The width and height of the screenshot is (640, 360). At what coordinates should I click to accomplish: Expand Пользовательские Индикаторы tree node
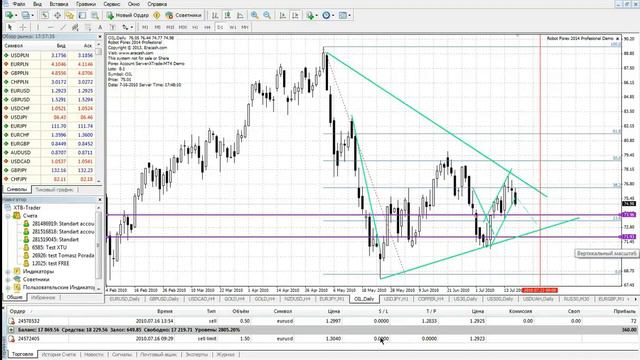(8, 288)
